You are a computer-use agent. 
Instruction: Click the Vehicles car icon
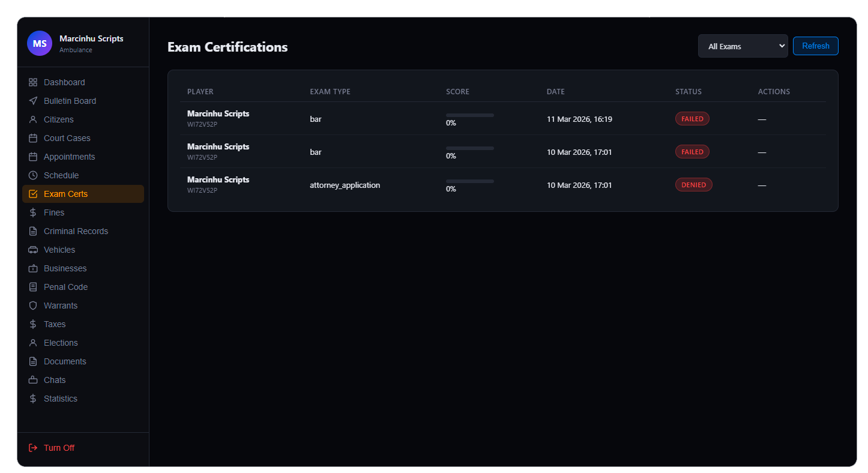(33, 250)
